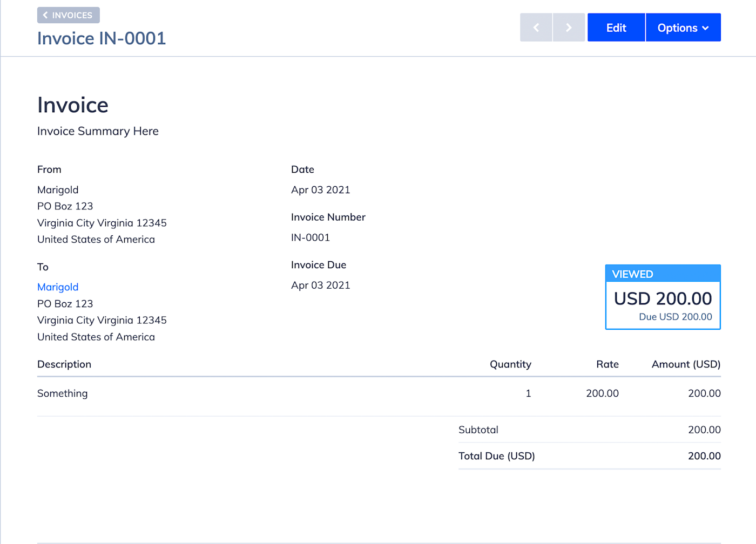
Task: Click the 'Something' line item description
Action: click(63, 393)
